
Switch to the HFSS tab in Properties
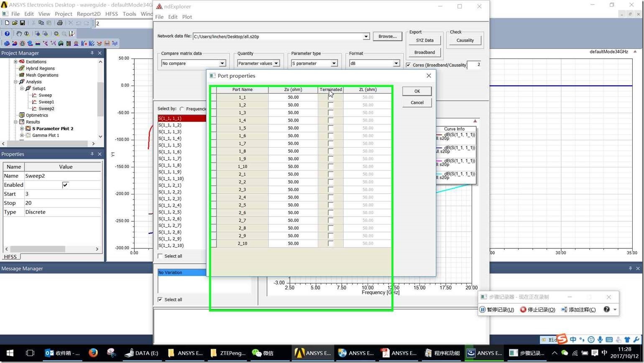click(10, 257)
